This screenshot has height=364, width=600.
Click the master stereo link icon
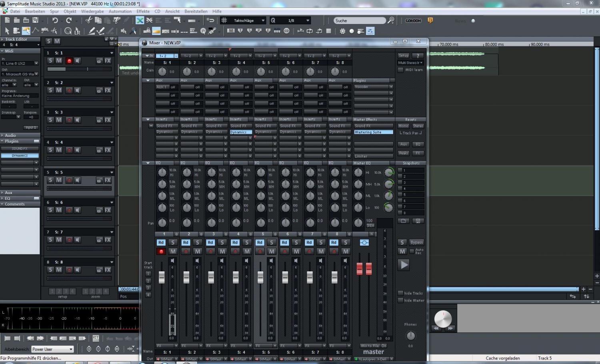point(364,243)
